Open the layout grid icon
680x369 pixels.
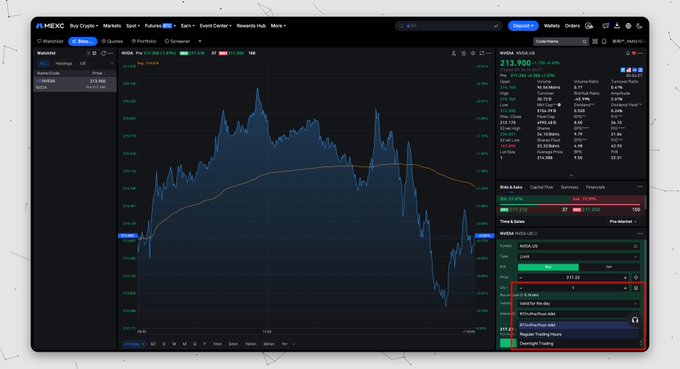(x=595, y=41)
